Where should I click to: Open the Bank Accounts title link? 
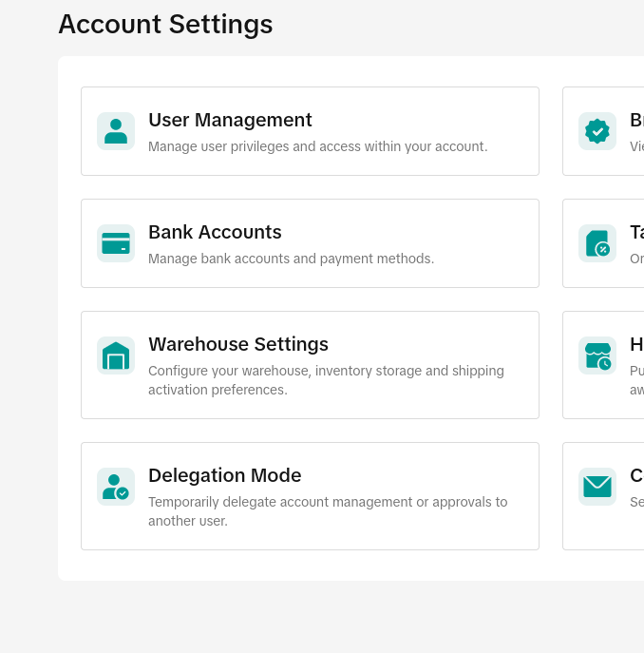click(215, 232)
